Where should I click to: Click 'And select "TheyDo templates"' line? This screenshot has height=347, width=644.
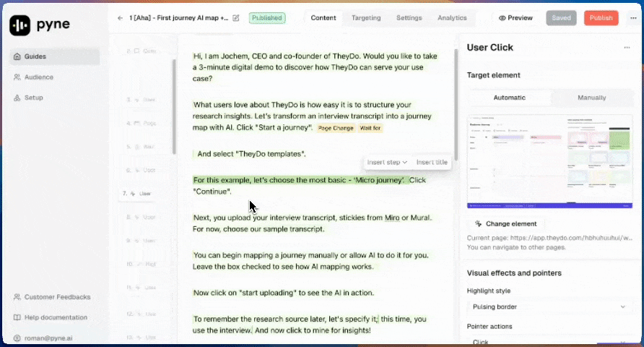pos(251,154)
